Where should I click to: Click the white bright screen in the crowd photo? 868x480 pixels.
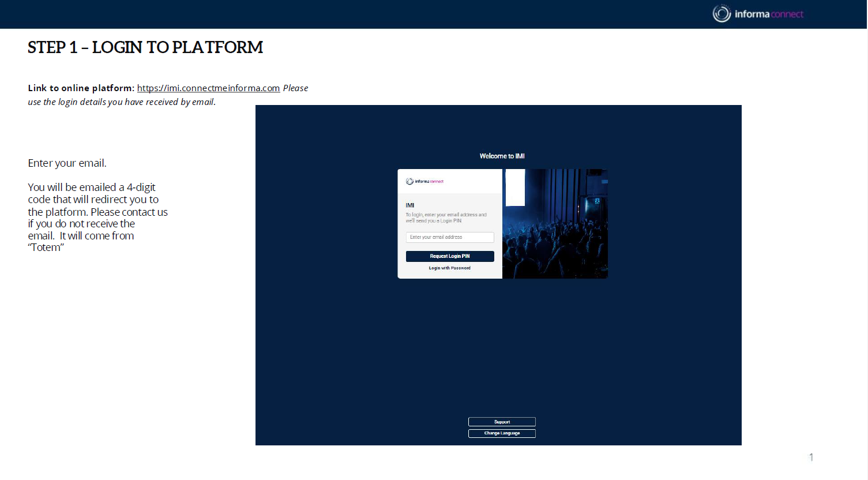tap(515, 187)
